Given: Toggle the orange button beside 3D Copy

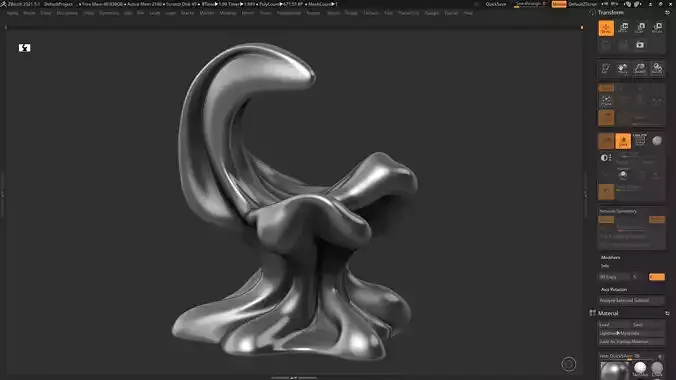Looking at the screenshot, I should (657, 277).
